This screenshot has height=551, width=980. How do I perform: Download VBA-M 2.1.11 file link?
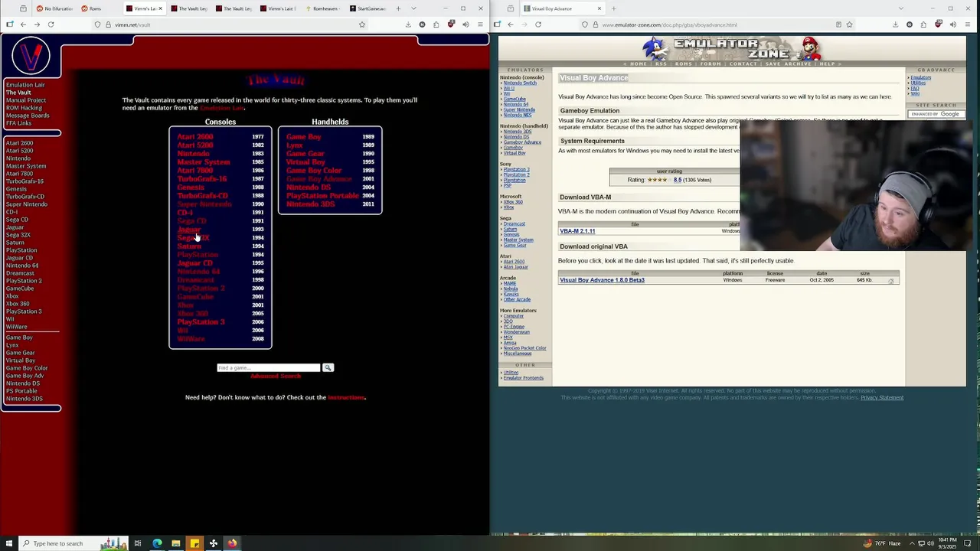(577, 231)
